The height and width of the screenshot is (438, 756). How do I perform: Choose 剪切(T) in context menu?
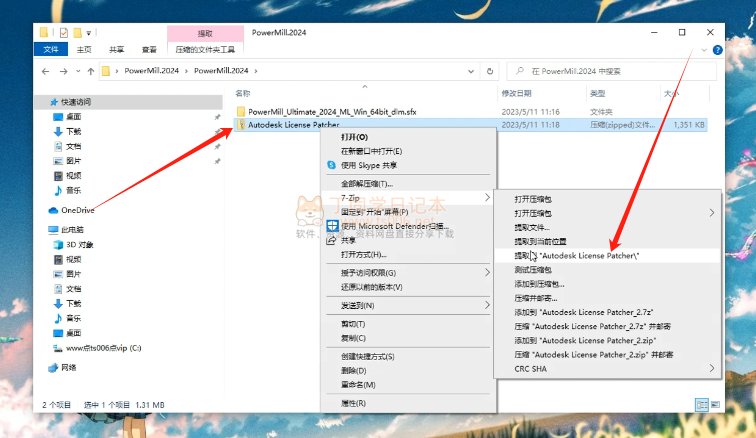coord(353,324)
